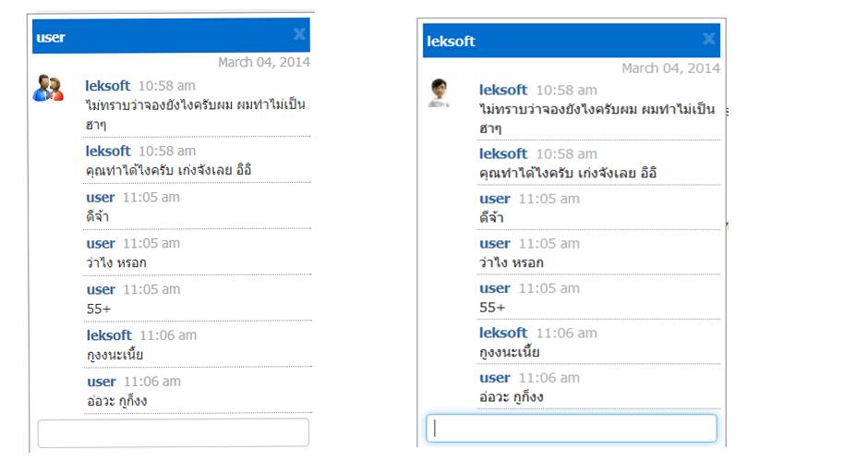Click the March 04, 2014 date in leksoft chat
The height and width of the screenshot is (462, 868).
click(671, 68)
